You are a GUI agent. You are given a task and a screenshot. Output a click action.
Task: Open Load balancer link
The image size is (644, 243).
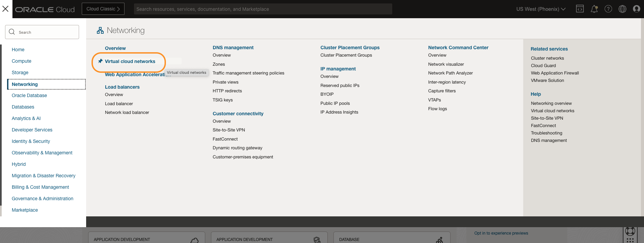tap(119, 103)
